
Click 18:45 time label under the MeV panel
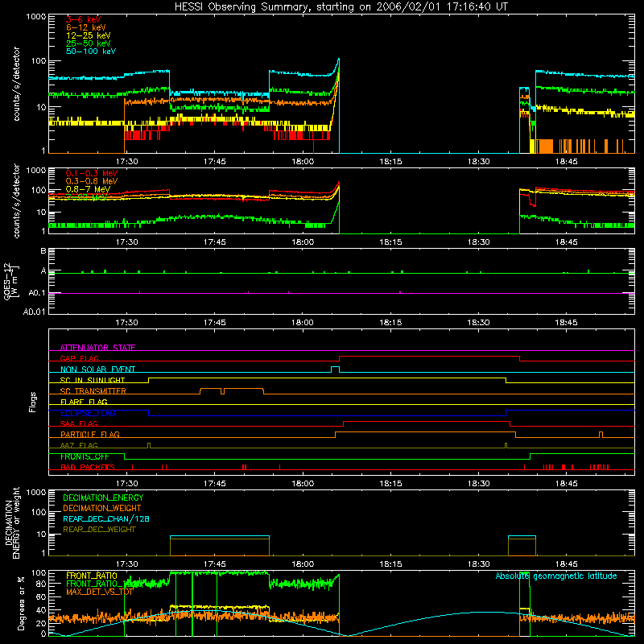tap(567, 242)
